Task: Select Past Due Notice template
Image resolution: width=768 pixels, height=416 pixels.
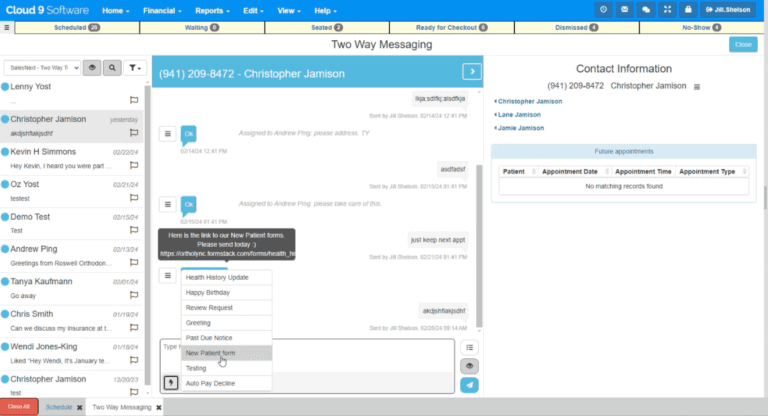Action: coord(226,338)
